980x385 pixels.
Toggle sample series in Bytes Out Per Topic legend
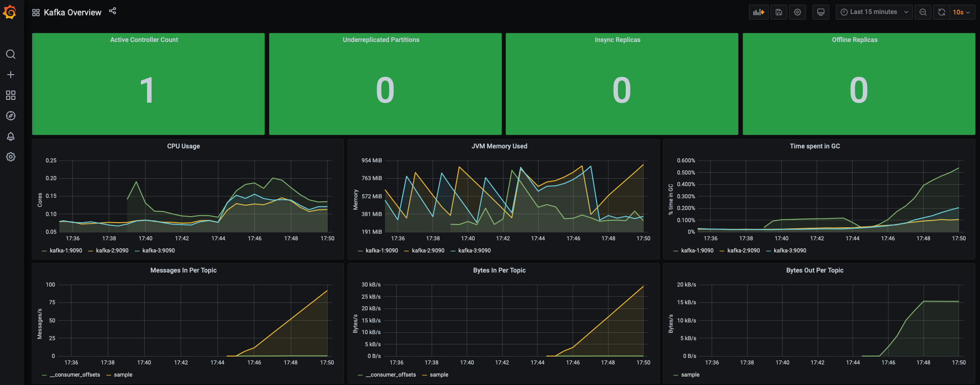pyautogui.click(x=690, y=375)
